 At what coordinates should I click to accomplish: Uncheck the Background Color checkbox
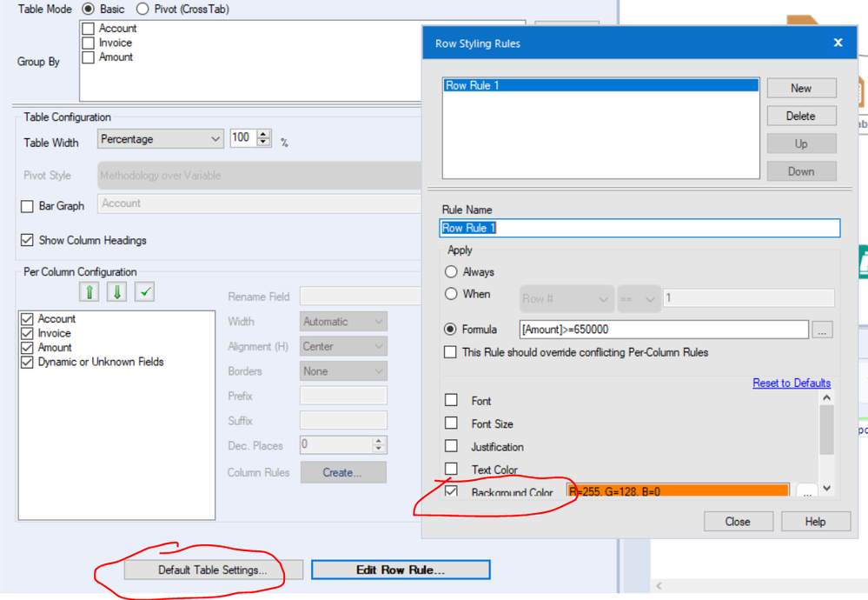451,490
